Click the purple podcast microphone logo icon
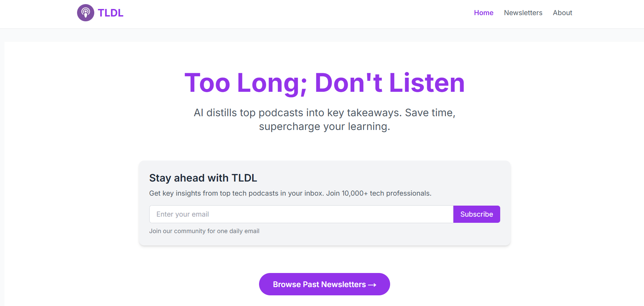Screen dimensions: 644x306 (x=85, y=13)
